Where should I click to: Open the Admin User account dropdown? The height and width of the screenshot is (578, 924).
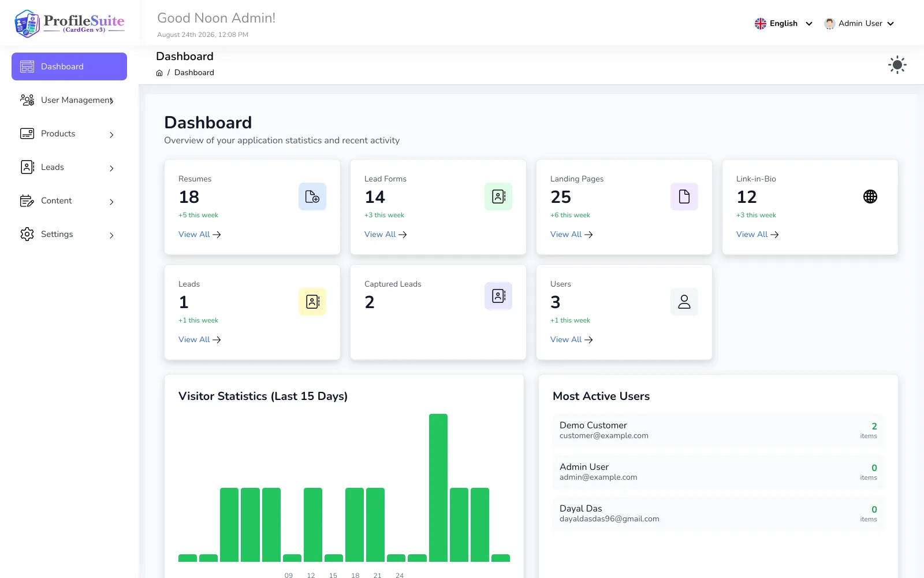point(859,24)
